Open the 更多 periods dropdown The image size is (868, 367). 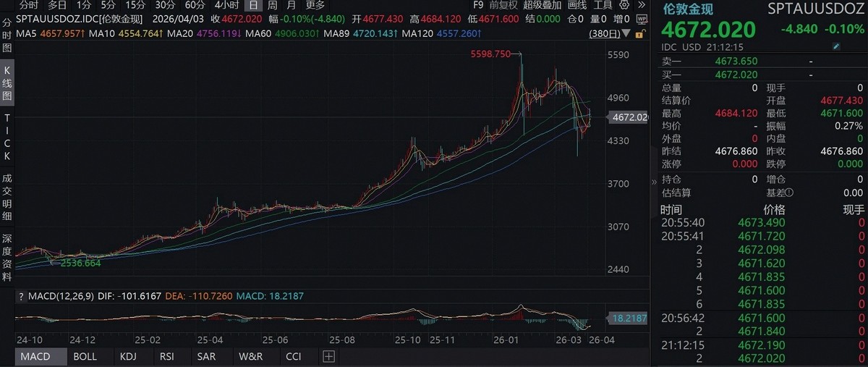(315, 5)
